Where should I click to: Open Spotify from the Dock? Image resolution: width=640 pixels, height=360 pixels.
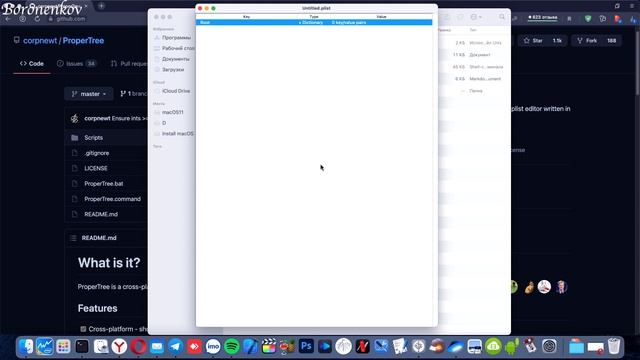(x=232, y=347)
